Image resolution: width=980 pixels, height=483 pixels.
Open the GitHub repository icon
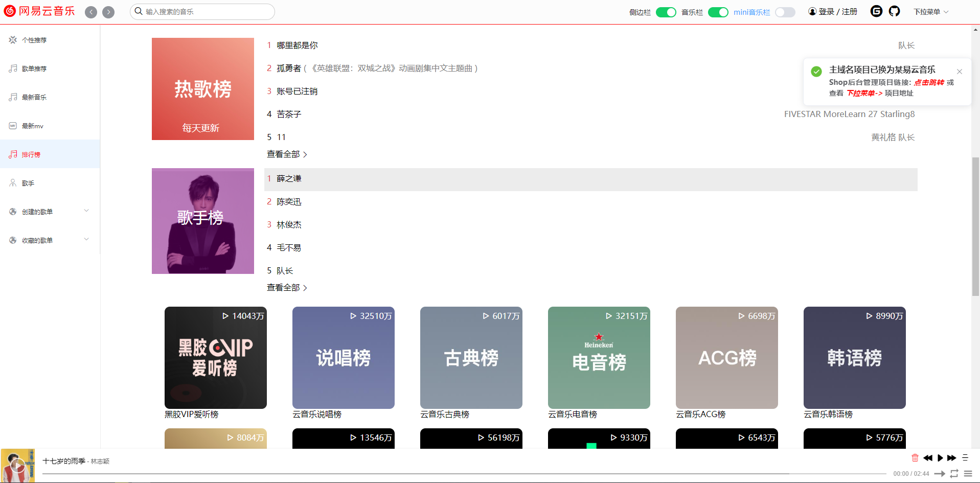894,11
